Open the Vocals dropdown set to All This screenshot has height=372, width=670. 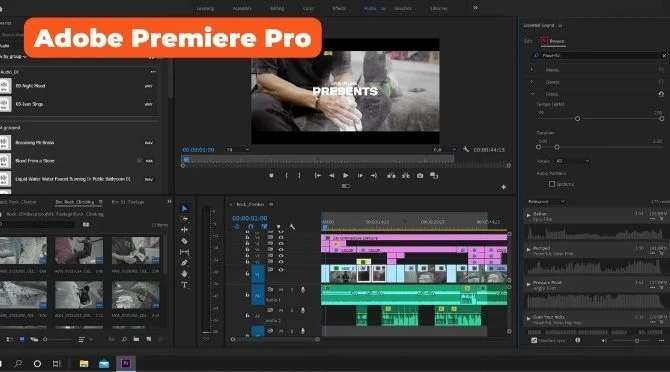572,161
